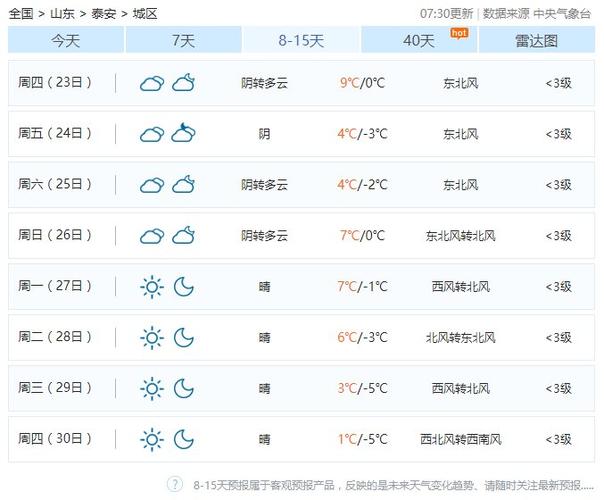
Task: Open the 40天 forecast tab
Action: click(419, 40)
